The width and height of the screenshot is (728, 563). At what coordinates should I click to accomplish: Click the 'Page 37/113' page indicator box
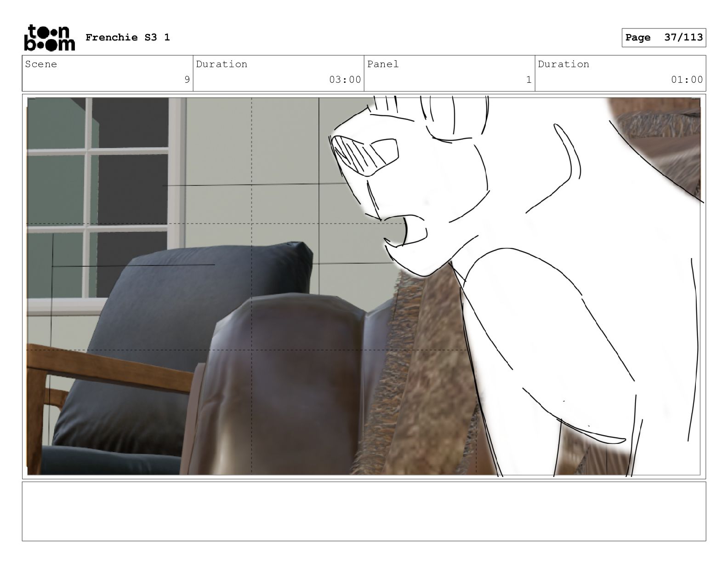coord(664,38)
